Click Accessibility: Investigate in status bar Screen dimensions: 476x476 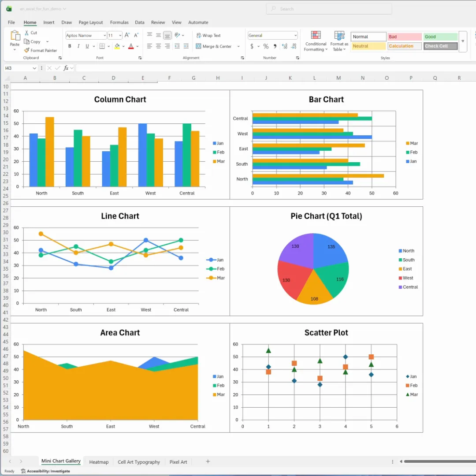[x=45, y=471]
